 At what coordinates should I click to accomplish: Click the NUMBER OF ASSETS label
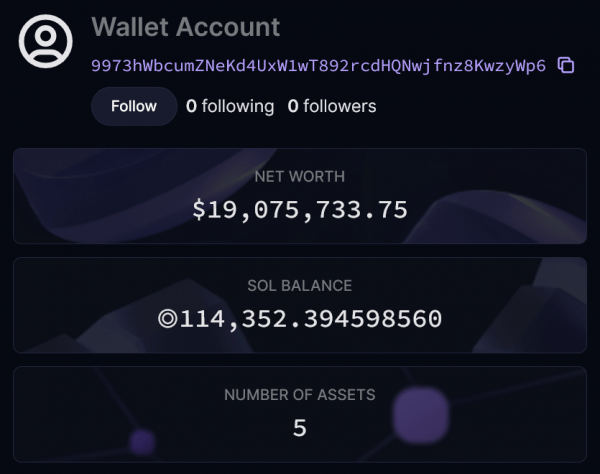pyautogui.click(x=300, y=395)
